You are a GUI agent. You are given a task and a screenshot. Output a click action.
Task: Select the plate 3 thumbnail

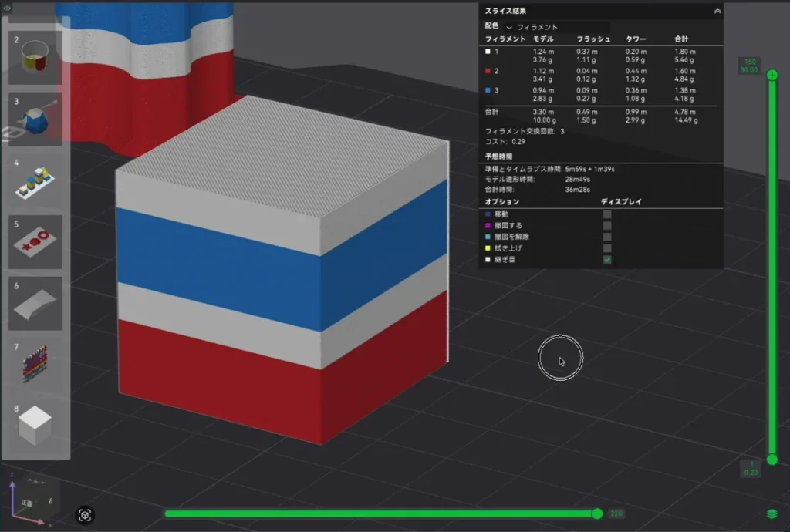[35, 119]
